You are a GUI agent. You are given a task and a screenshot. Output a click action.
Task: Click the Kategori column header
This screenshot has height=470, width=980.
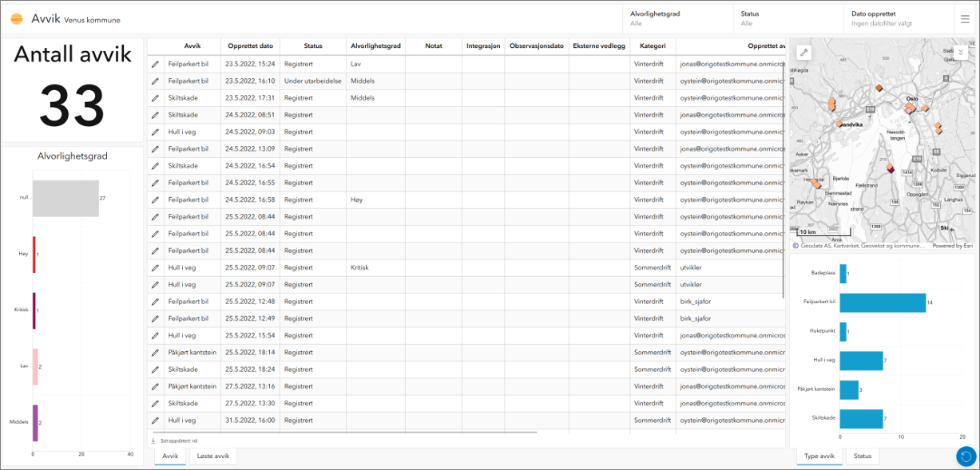(653, 46)
